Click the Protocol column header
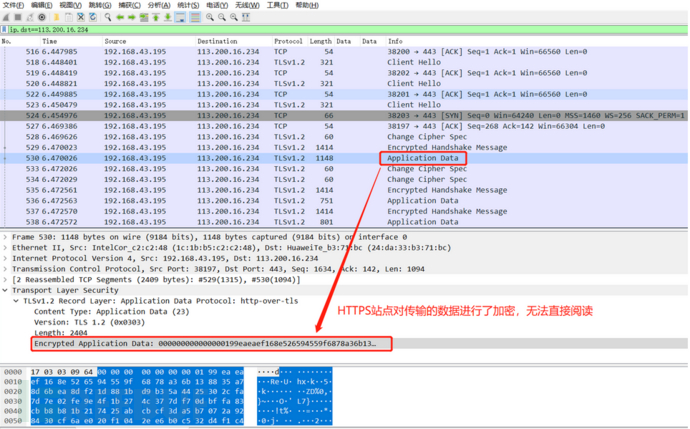 288,41
